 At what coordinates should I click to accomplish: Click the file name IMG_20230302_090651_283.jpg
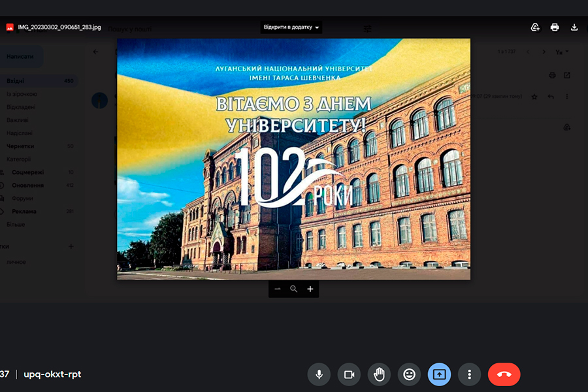[59, 27]
